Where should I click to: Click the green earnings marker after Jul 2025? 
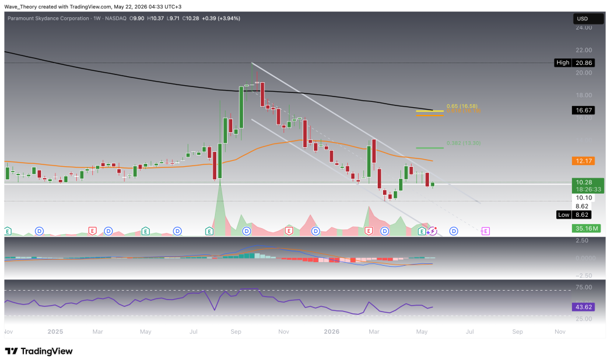click(209, 231)
